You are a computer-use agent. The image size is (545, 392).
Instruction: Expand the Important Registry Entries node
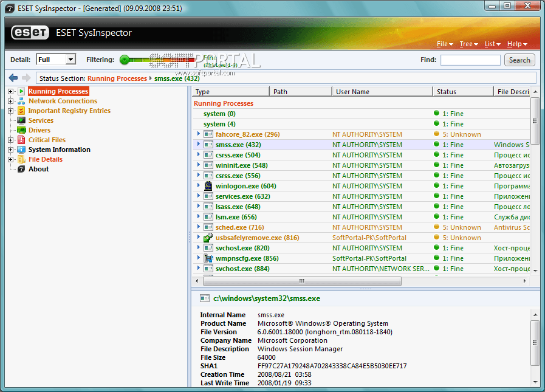pos(11,111)
